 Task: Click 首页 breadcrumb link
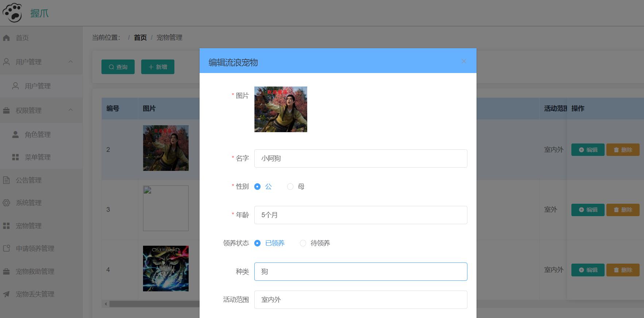[140, 38]
